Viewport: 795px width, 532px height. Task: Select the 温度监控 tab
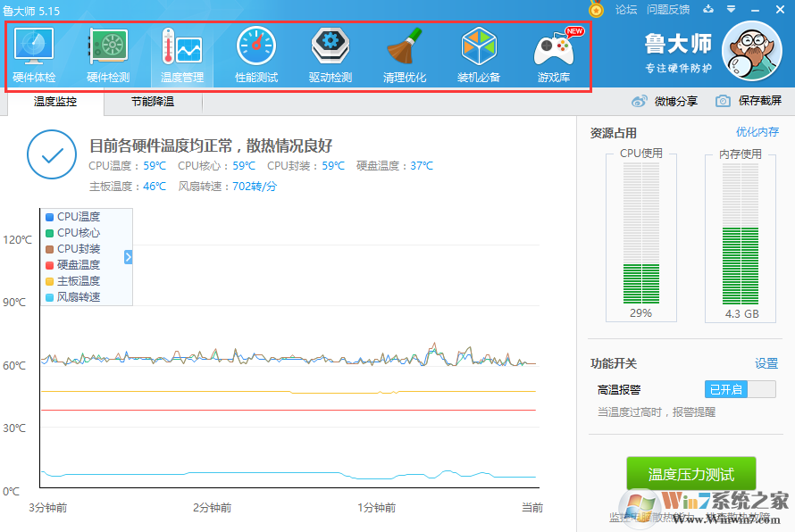click(55, 102)
